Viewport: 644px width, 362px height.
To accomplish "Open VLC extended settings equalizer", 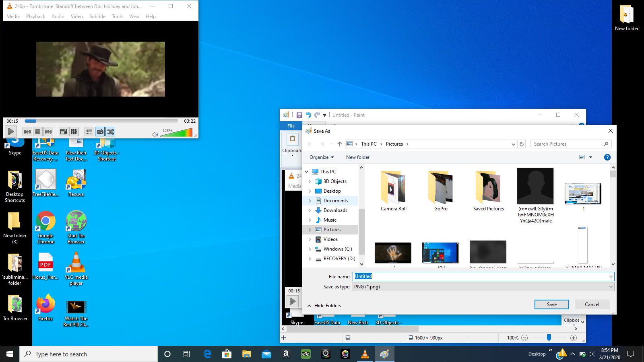I will tap(74, 132).
